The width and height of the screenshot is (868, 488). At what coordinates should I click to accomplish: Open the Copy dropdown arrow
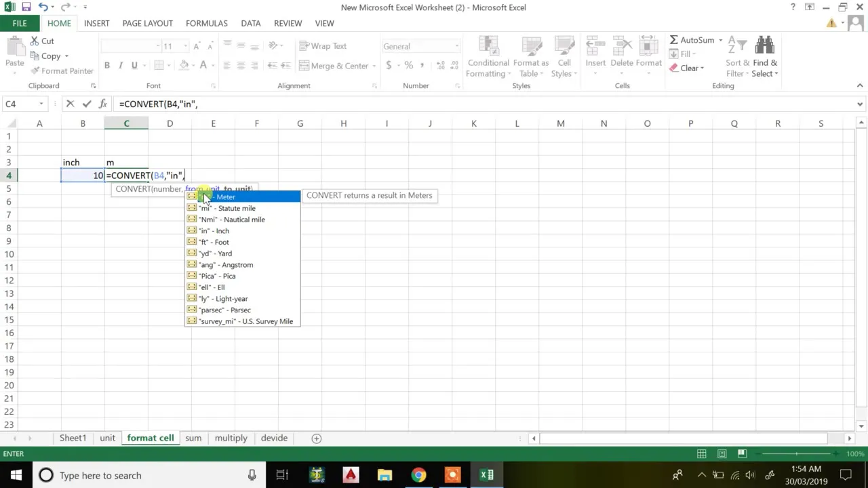point(66,56)
